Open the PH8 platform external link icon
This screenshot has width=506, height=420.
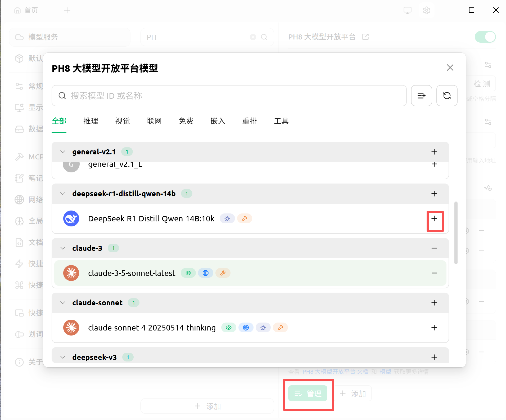click(365, 37)
